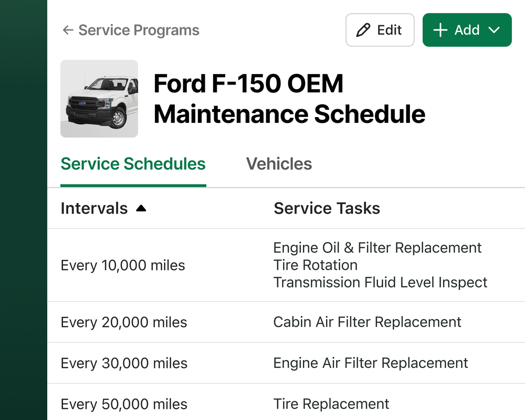This screenshot has height=420, width=525.
Task: Click the Service Tasks column header
Action: (327, 208)
